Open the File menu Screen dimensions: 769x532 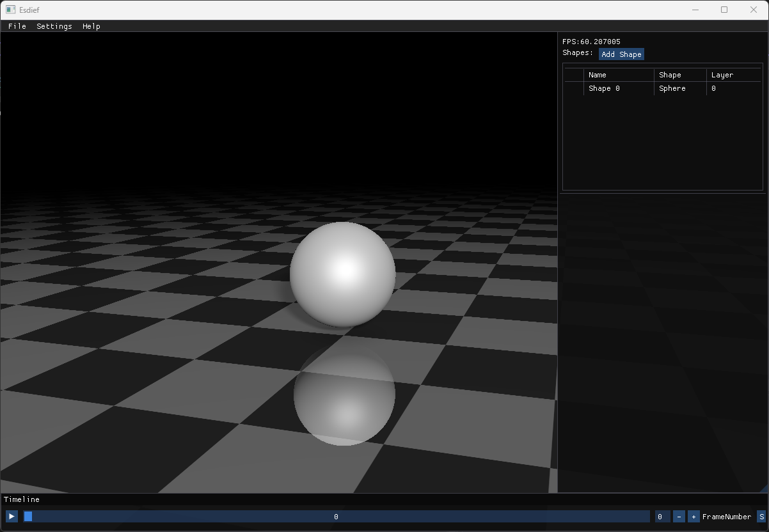click(x=17, y=26)
